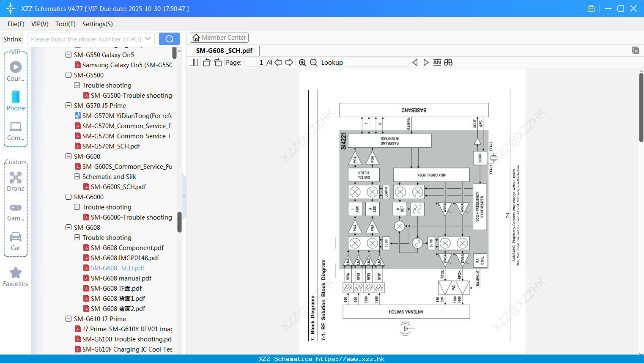Go to previous page arrow
Viewport: 644px width, 363px height.
tap(278, 62)
